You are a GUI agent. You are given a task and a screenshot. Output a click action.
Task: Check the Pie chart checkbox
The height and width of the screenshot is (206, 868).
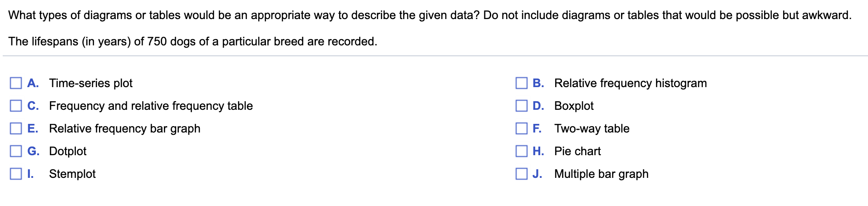tap(521, 151)
